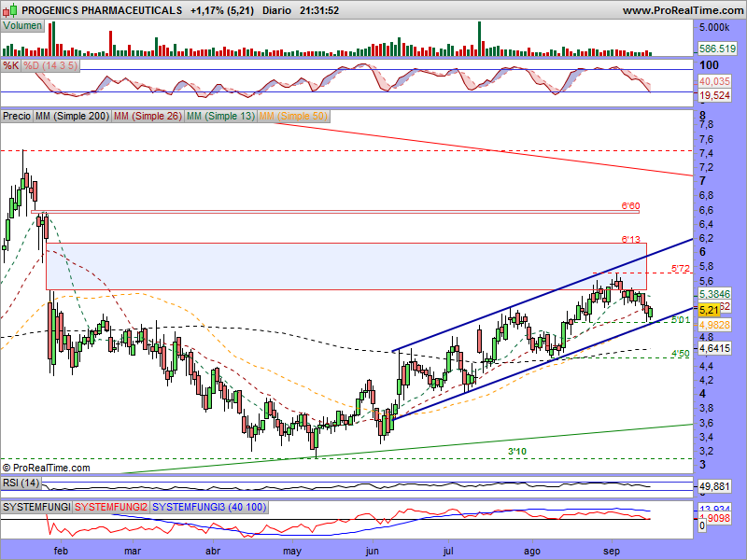Click the 4,6415 moving average value
The image size is (747, 560).
[x=714, y=348]
